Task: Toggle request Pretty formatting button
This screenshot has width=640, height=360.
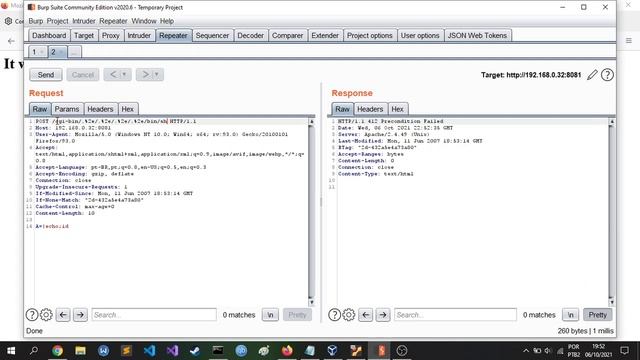Action: click(x=297, y=315)
